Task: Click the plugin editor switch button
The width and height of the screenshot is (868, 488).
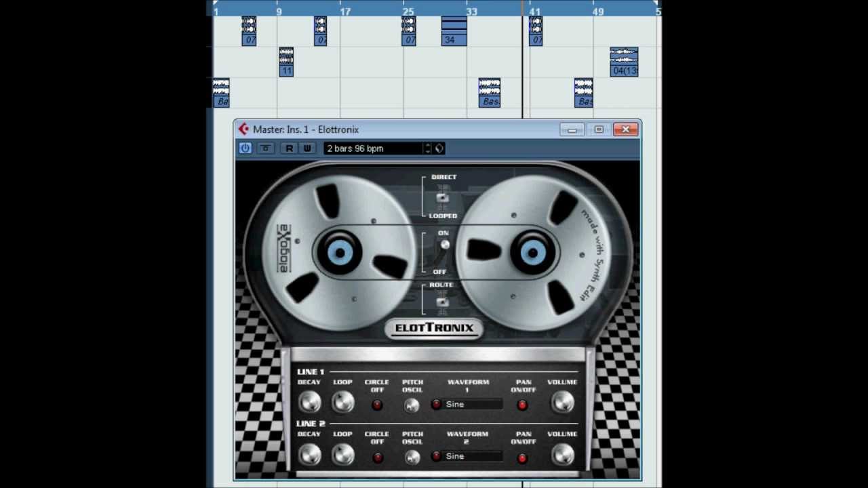Action: (266, 148)
